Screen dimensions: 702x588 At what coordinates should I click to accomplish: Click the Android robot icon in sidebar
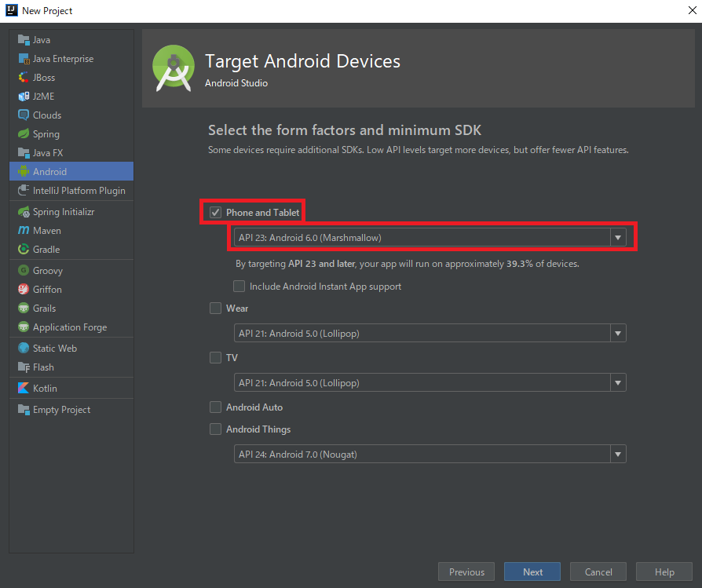(x=24, y=171)
